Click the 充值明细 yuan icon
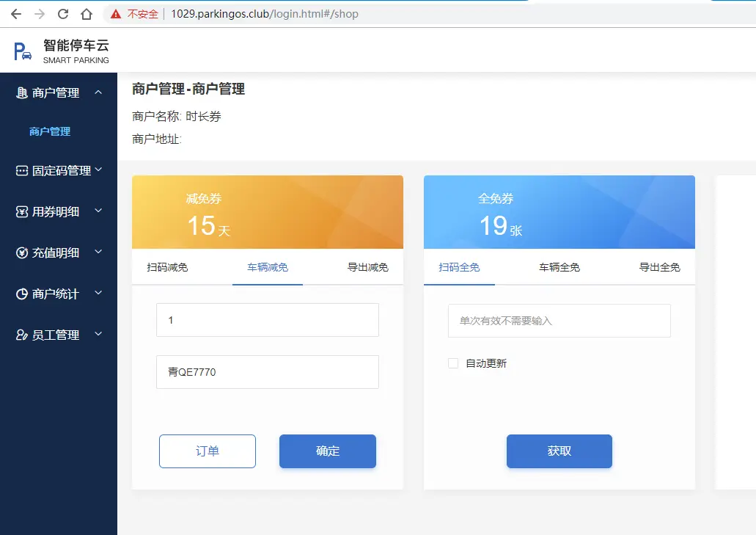Image resolution: width=756 pixels, height=535 pixels. 22,253
